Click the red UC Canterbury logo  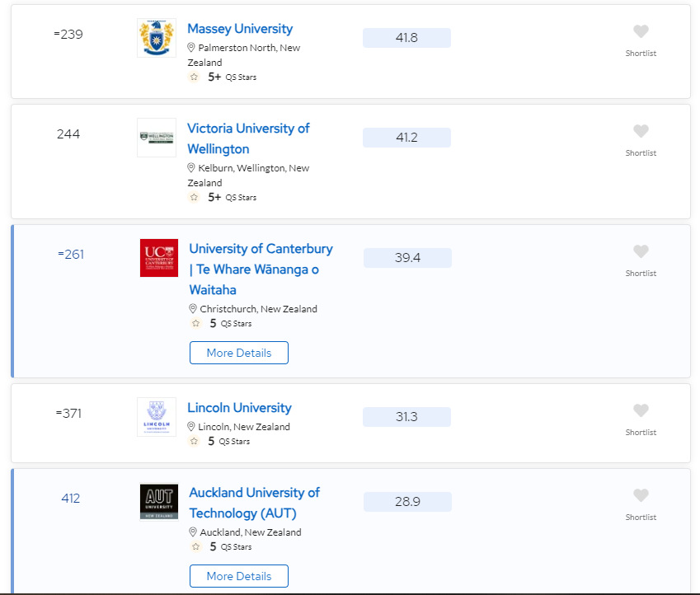click(159, 258)
